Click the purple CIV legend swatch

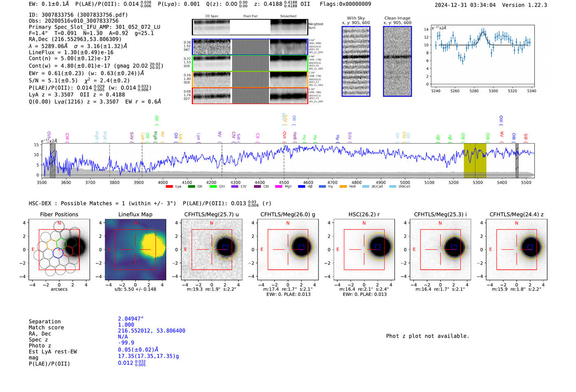click(x=235, y=187)
